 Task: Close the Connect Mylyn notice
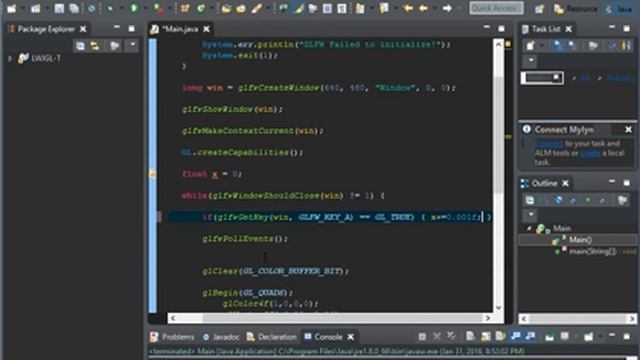(628, 129)
